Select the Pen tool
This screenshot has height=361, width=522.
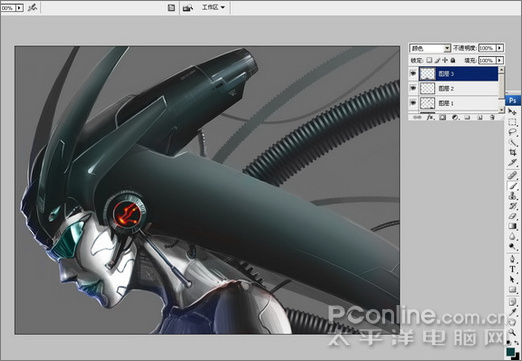512,259
